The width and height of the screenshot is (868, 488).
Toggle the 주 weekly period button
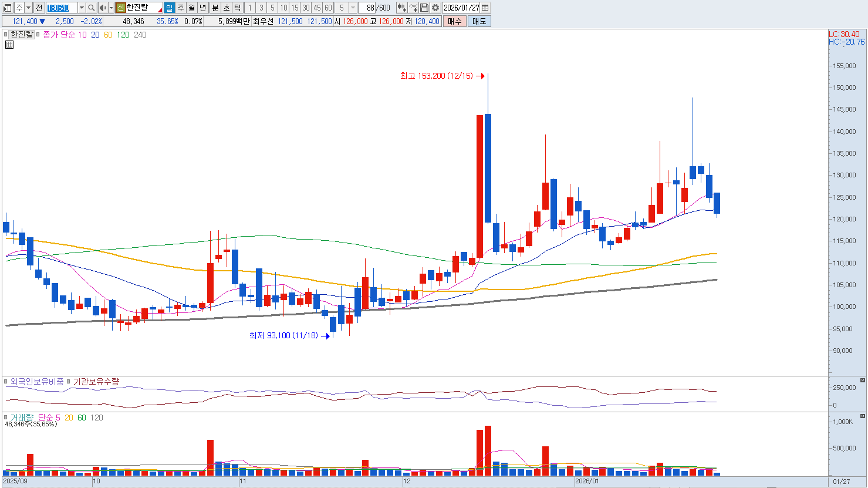[180, 8]
